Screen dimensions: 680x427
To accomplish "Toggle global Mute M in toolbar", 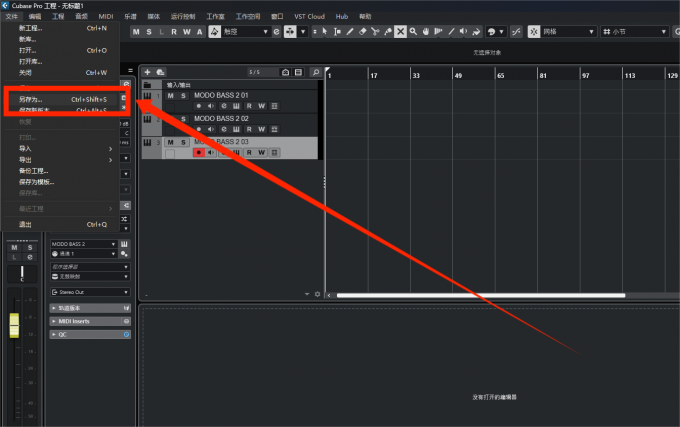I will (136, 32).
